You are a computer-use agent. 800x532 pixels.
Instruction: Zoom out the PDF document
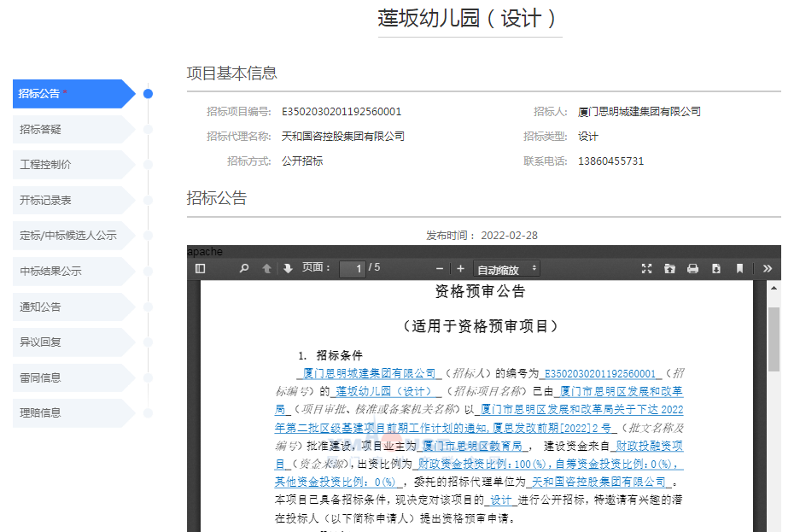(440, 268)
